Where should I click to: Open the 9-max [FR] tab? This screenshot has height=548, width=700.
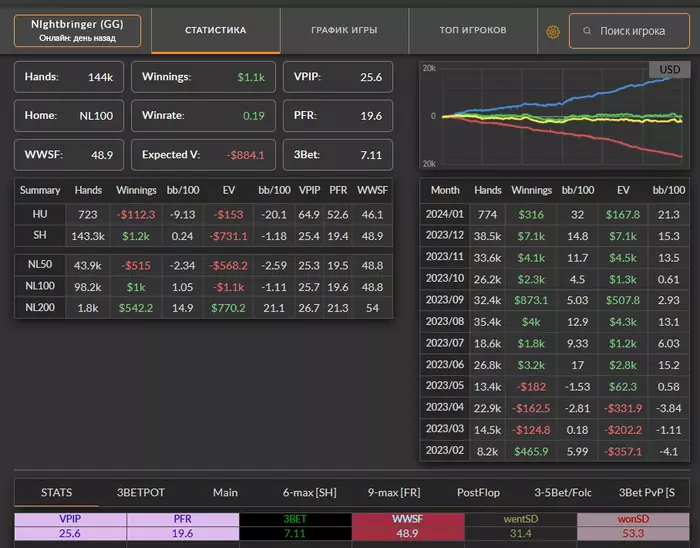click(394, 492)
